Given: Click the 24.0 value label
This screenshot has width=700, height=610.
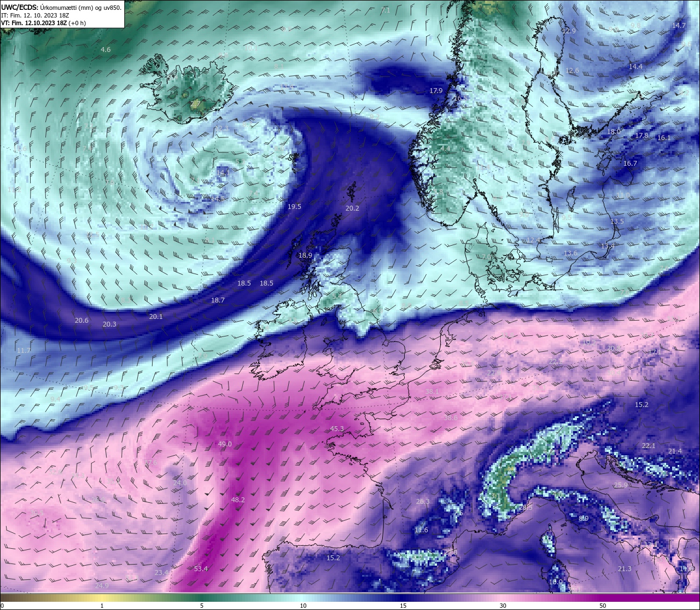Looking at the screenshot, I should click(180, 483).
